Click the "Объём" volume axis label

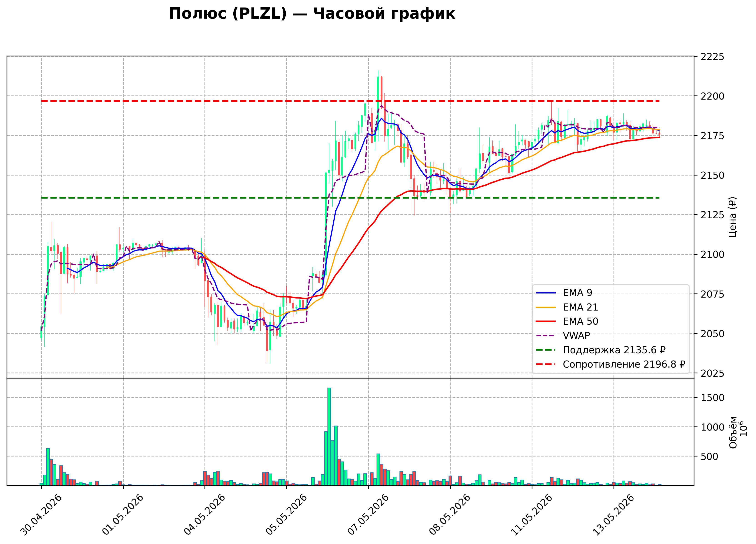[x=733, y=432]
